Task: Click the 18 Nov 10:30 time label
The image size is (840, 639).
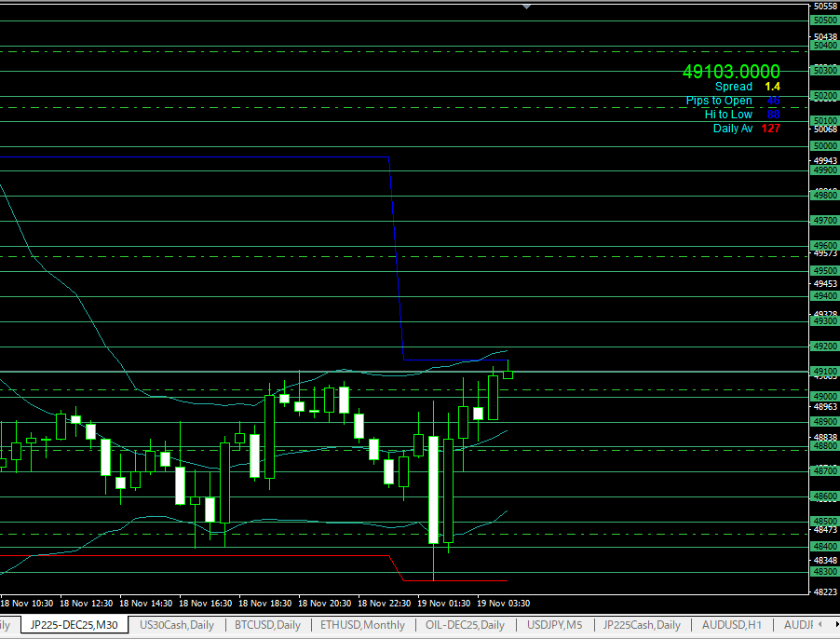Action: click(x=28, y=603)
